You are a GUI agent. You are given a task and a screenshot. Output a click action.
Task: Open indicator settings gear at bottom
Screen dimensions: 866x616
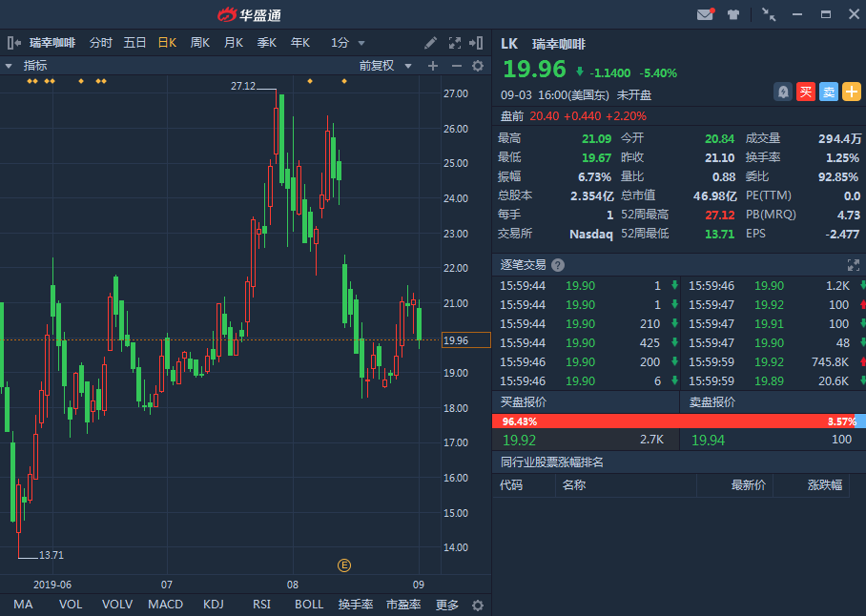point(478,605)
